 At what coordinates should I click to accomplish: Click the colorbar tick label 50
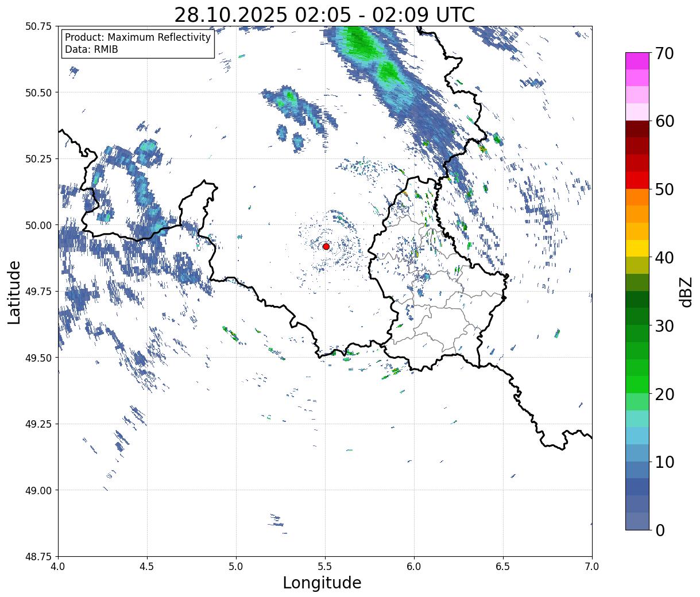coord(664,189)
